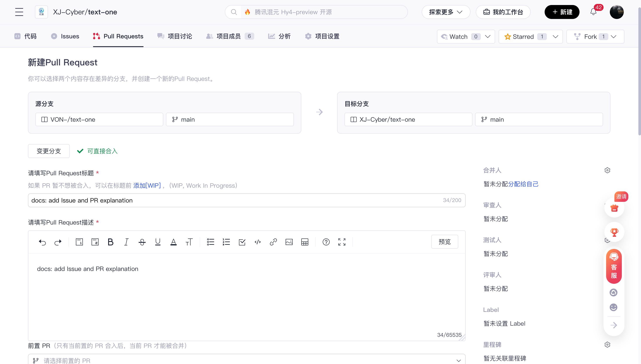
Task: Insert a table
Action: [305, 242]
